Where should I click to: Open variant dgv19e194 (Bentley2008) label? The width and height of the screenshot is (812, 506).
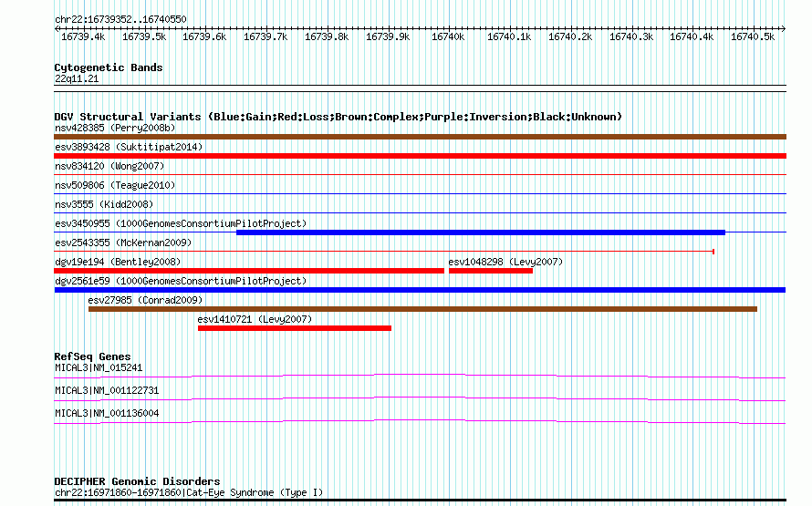tap(118, 262)
